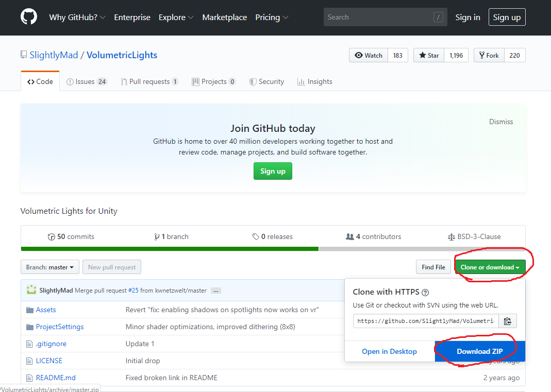Click the New pull request button
Image resolution: width=551 pixels, height=392 pixels.
(112, 267)
